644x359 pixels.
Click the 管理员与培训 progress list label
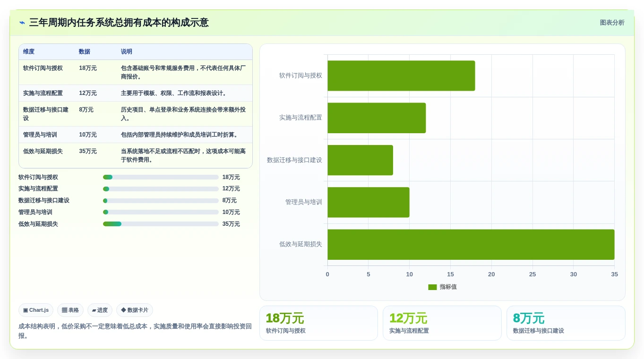(35, 212)
